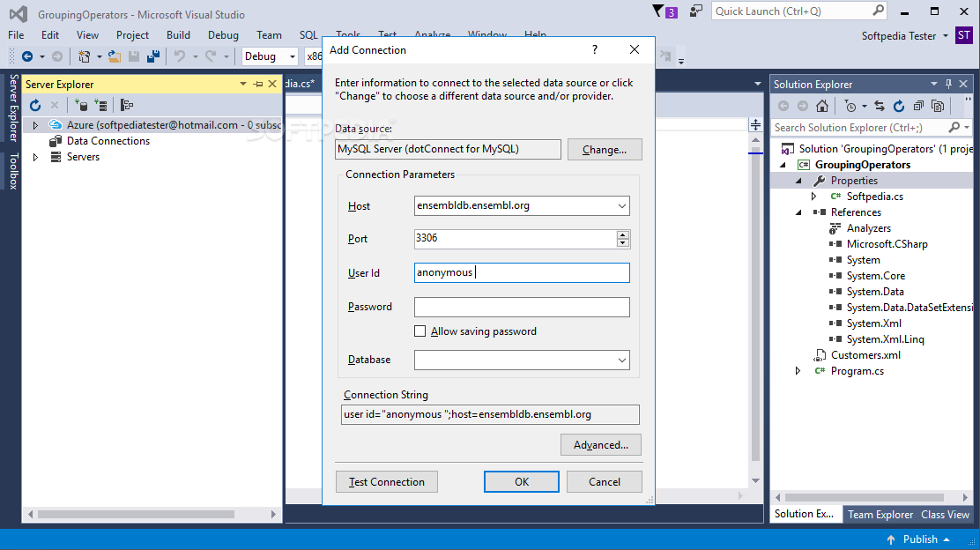The width and height of the screenshot is (980, 550).
Task: Click the Quick Launch search magnifier
Action: 878,11
